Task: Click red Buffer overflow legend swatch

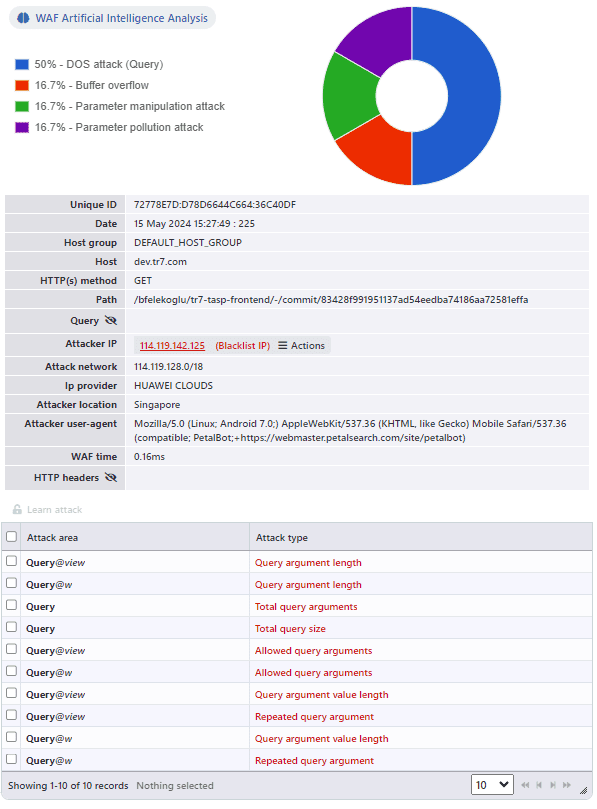Action: click(22, 85)
